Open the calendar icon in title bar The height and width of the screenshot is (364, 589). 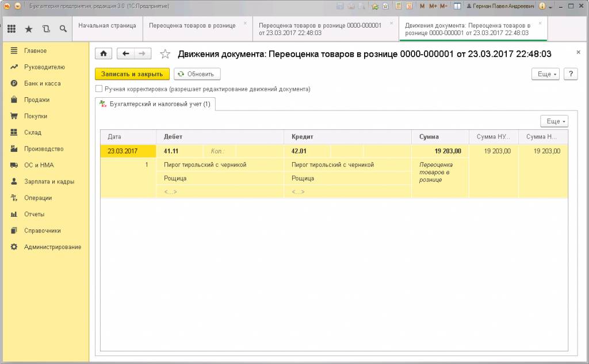coord(409,6)
